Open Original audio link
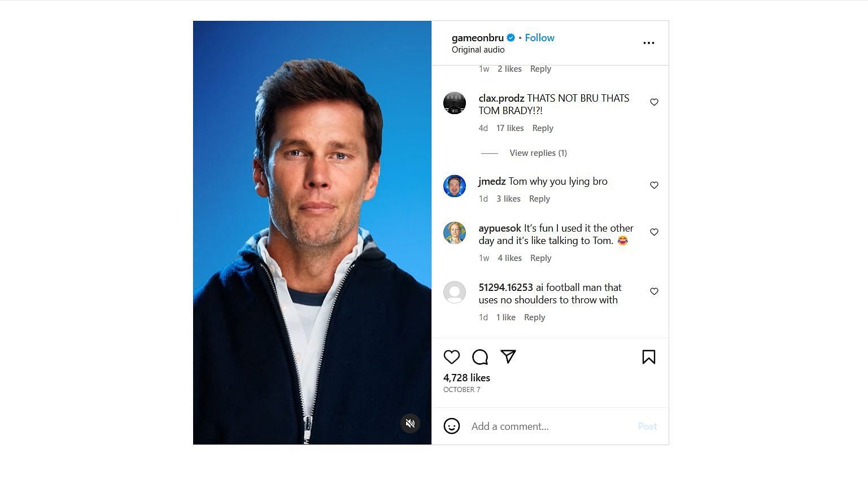This screenshot has width=868, height=479. pyautogui.click(x=478, y=50)
